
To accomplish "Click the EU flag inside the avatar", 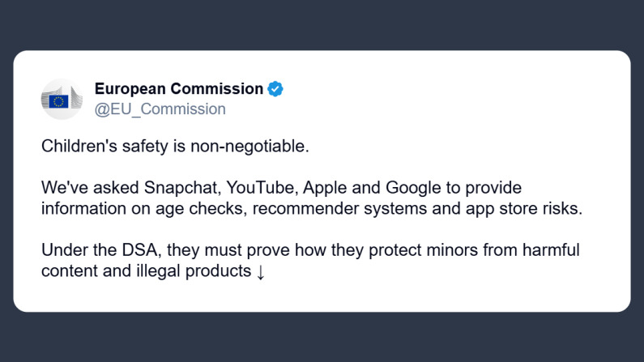I will pos(58,101).
